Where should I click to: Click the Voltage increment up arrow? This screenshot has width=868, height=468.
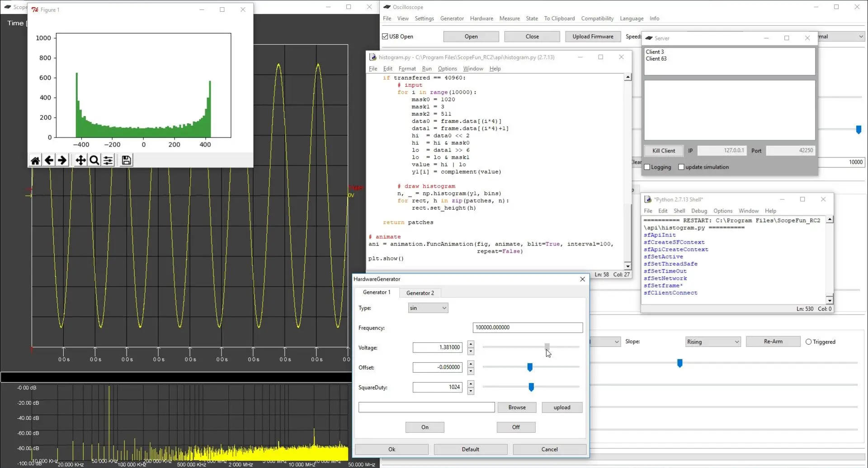point(471,344)
